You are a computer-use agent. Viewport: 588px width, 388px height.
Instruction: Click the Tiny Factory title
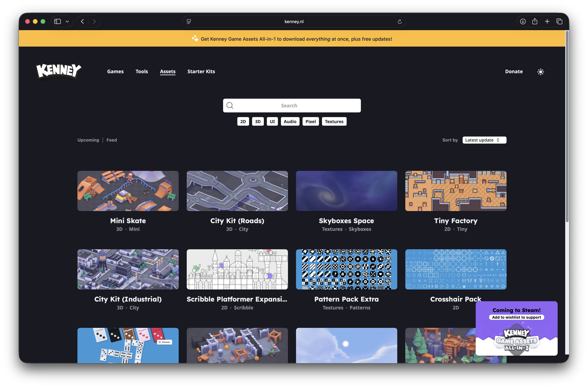456,221
